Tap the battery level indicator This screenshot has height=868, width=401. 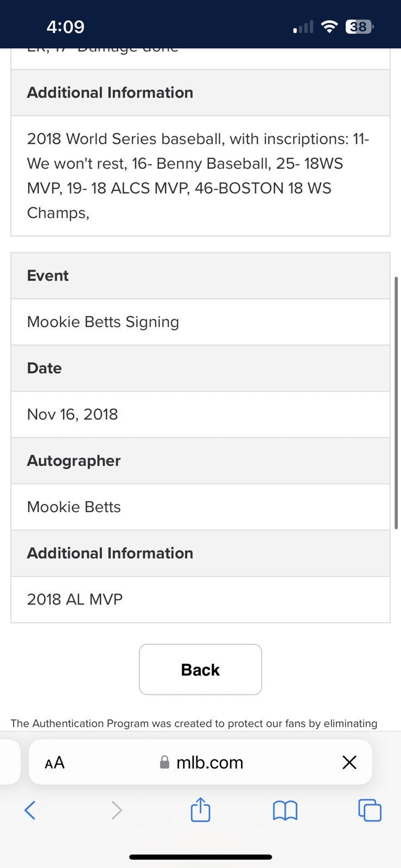coord(359,27)
